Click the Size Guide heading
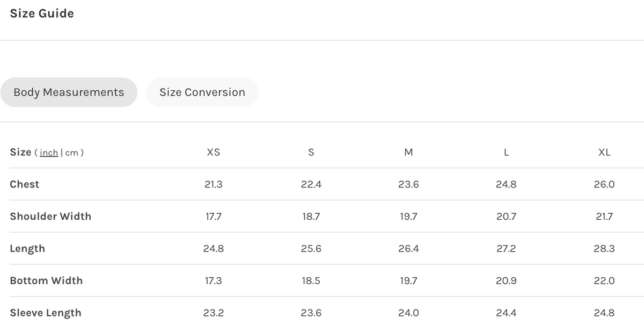 [42, 13]
